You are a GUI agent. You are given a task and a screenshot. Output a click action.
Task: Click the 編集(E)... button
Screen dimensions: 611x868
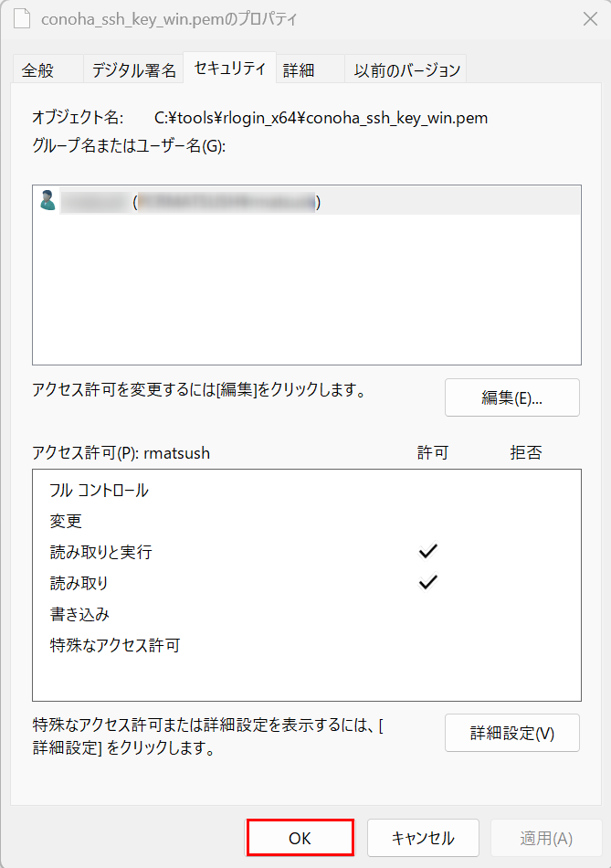pyautogui.click(x=512, y=397)
